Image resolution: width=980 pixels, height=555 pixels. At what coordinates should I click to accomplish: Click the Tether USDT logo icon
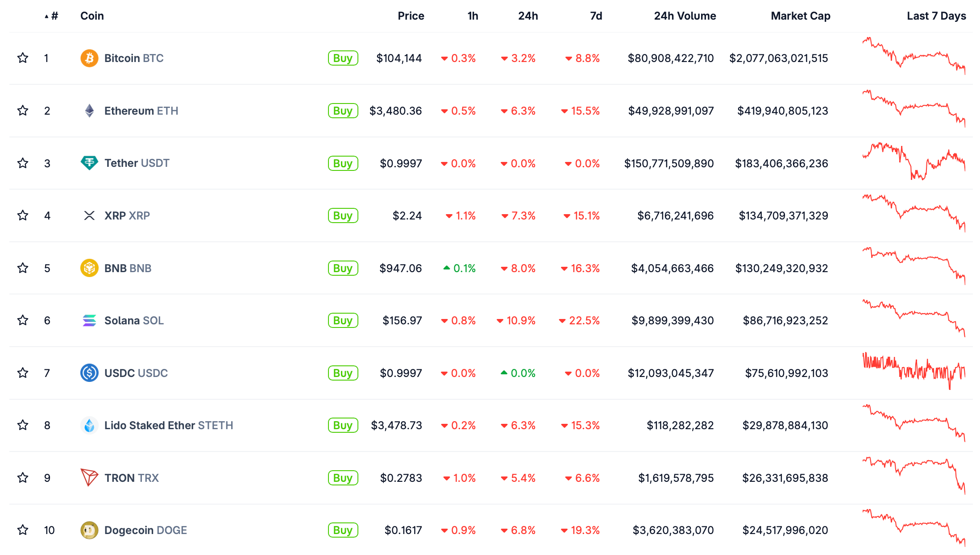coord(89,163)
